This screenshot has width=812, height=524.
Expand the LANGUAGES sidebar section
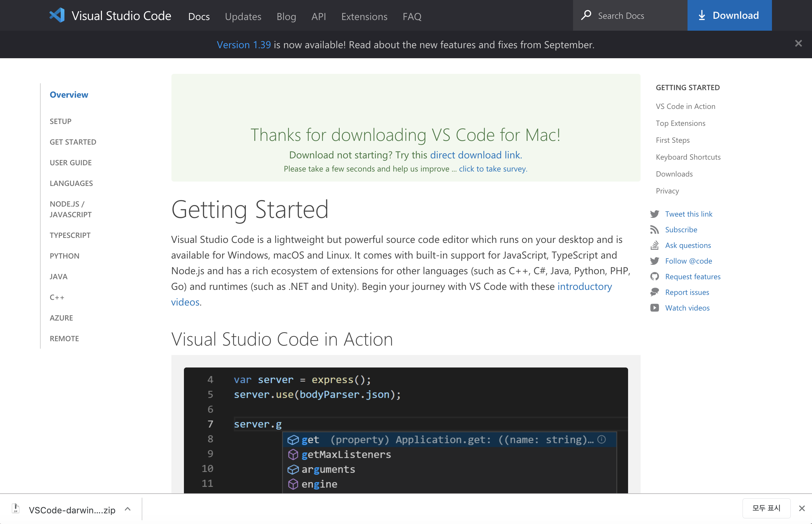(x=71, y=183)
